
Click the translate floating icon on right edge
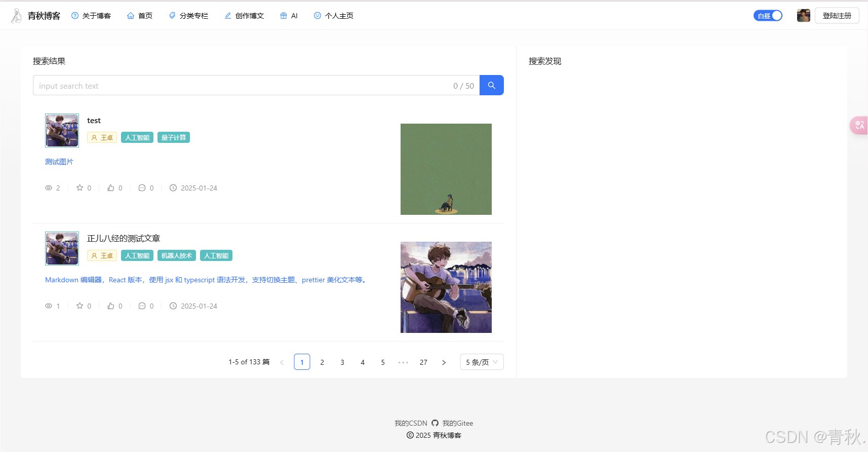[859, 125]
